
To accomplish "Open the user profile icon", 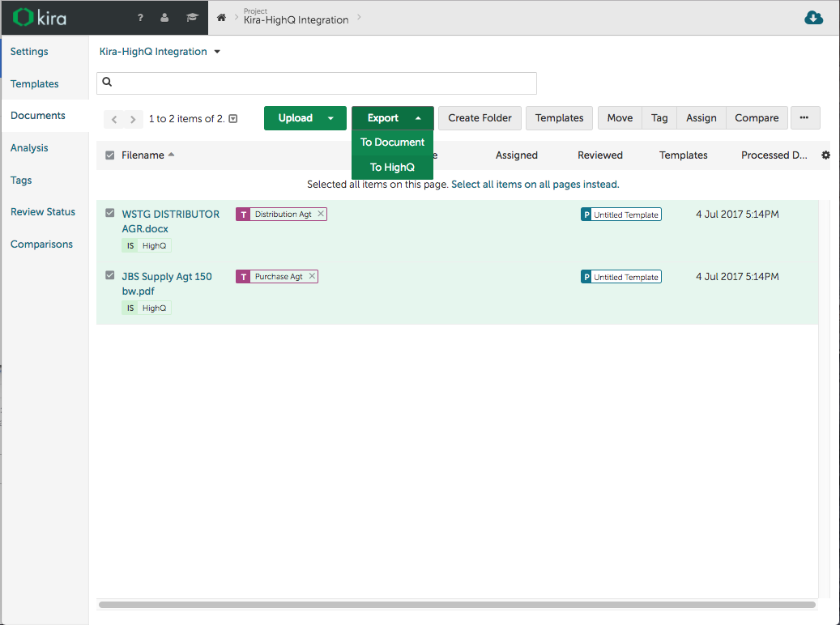I will [x=164, y=18].
